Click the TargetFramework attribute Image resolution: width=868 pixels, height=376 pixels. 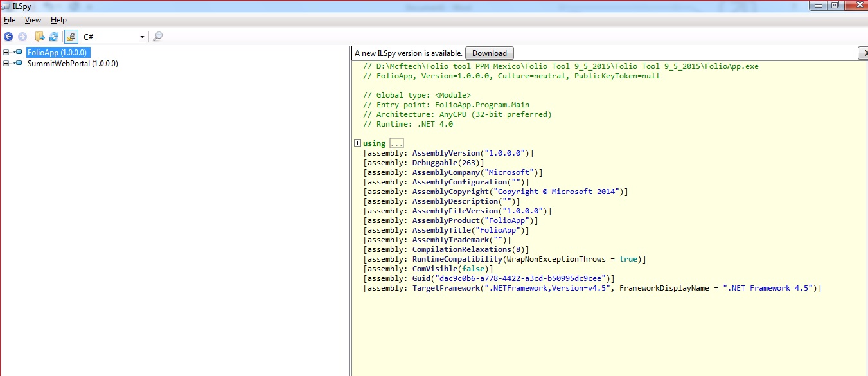446,288
